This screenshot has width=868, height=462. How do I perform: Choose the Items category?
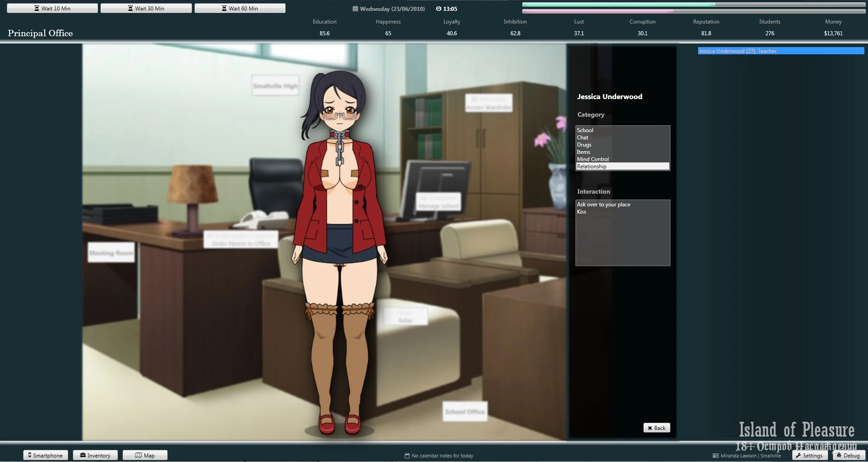point(583,152)
